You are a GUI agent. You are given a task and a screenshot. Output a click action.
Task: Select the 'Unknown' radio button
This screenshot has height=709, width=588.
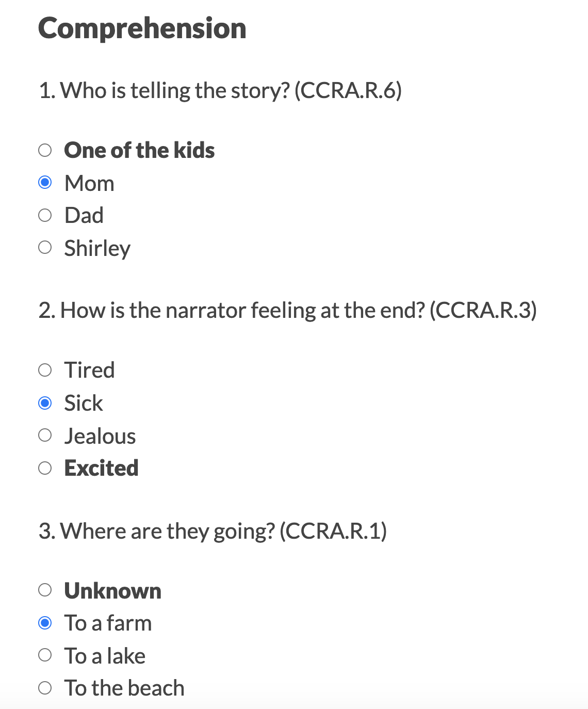[45, 590]
